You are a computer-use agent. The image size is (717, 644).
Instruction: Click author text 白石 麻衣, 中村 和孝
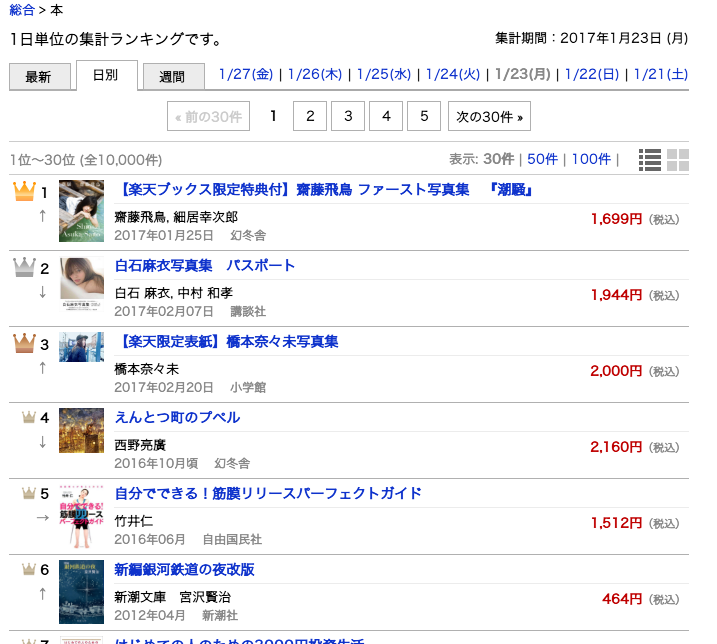[173, 293]
